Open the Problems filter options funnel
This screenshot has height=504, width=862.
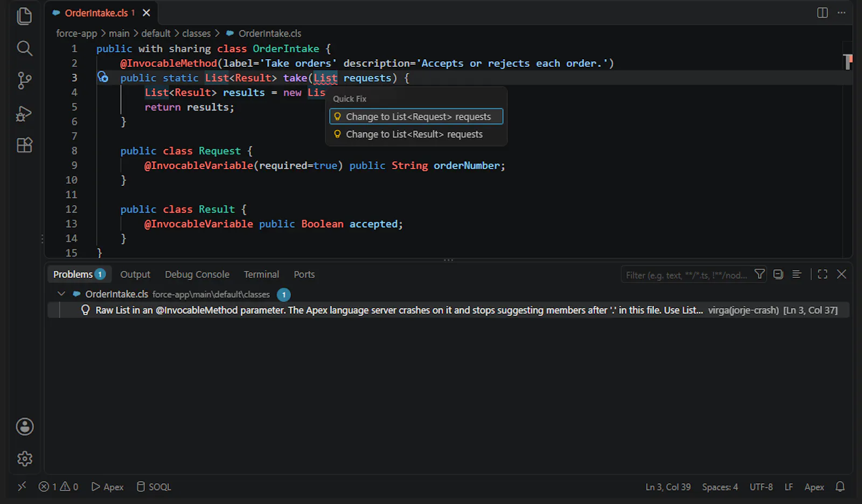[x=760, y=275]
